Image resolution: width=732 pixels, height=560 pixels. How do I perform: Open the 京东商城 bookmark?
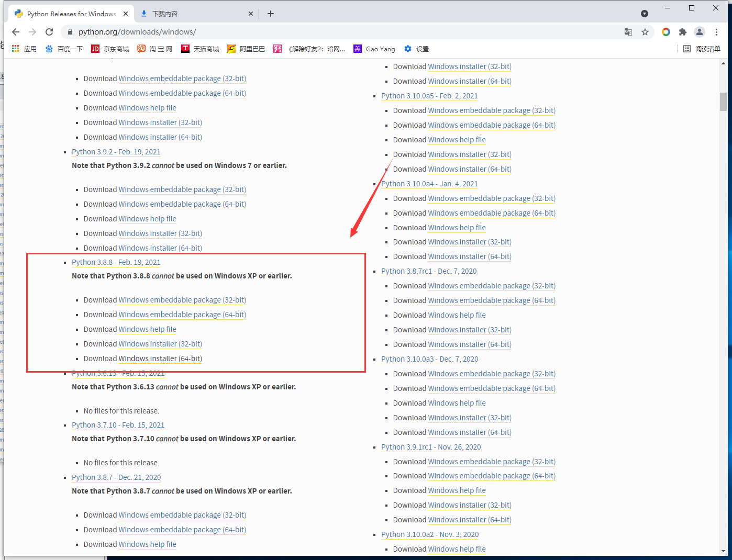[110, 49]
